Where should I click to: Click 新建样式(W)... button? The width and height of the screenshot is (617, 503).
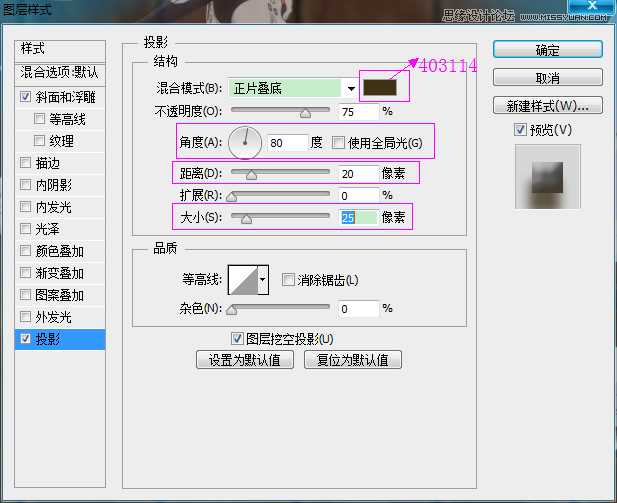[547, 105]
